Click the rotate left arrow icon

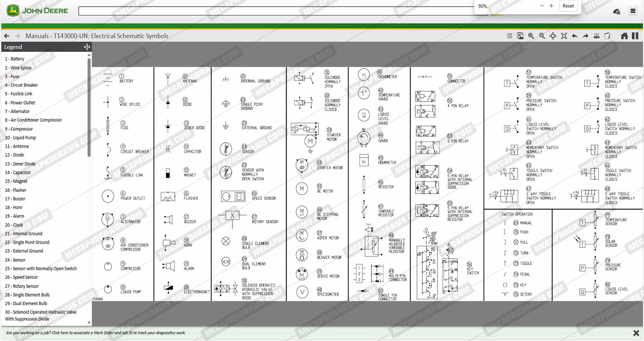574,36
